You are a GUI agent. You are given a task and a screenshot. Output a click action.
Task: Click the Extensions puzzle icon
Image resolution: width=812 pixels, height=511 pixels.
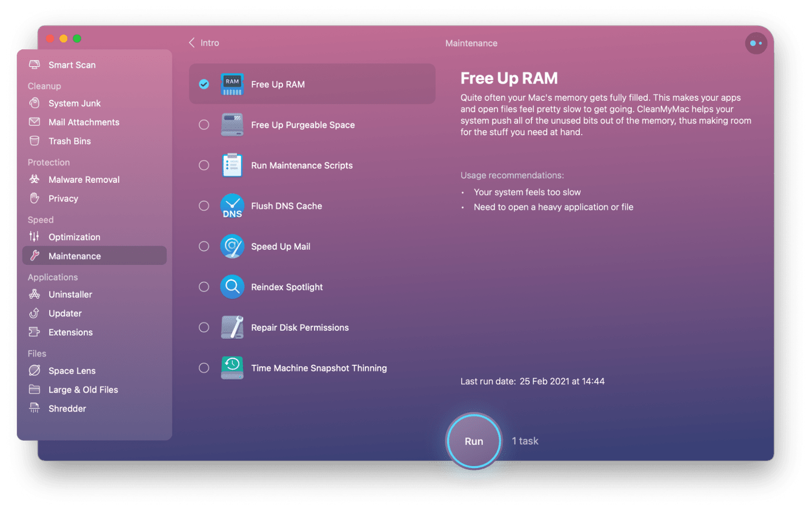click(35, 332)
